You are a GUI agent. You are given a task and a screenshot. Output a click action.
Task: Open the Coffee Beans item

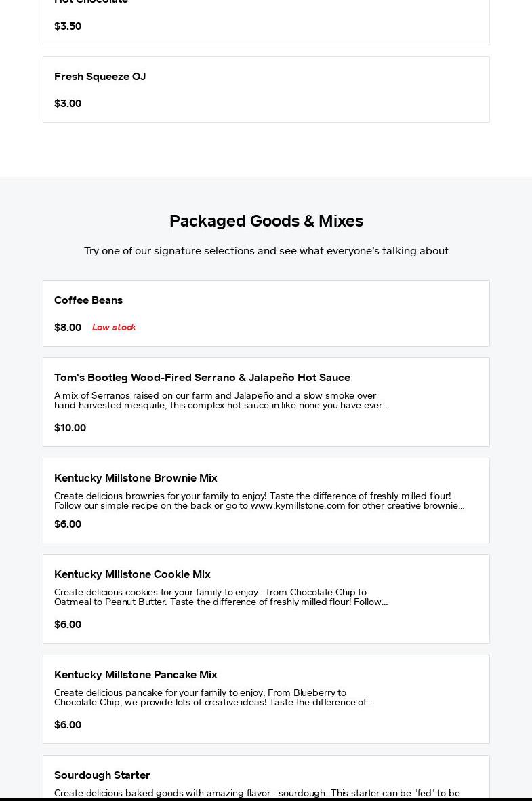tap(88, 300)
